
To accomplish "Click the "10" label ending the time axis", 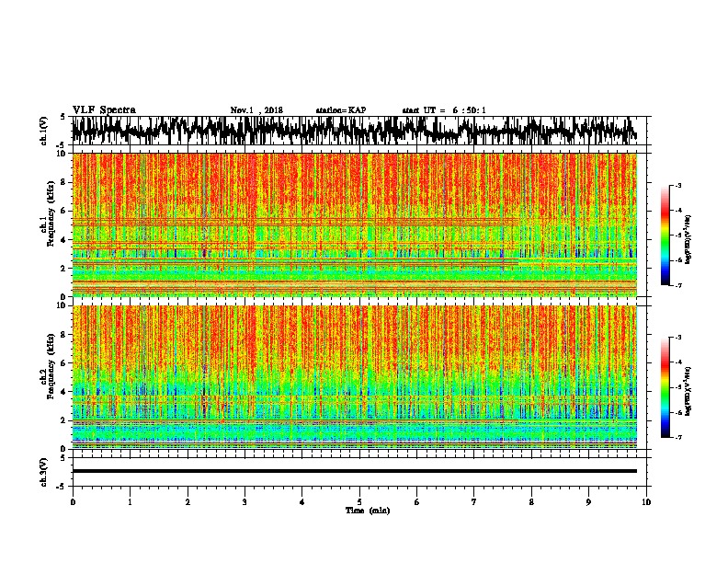I will coord(646,502).
